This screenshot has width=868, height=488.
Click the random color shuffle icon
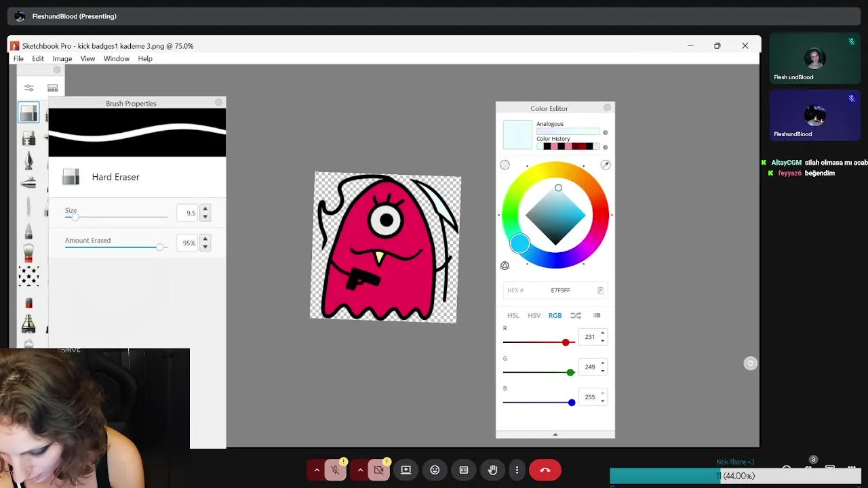click(x=576, y=315)
